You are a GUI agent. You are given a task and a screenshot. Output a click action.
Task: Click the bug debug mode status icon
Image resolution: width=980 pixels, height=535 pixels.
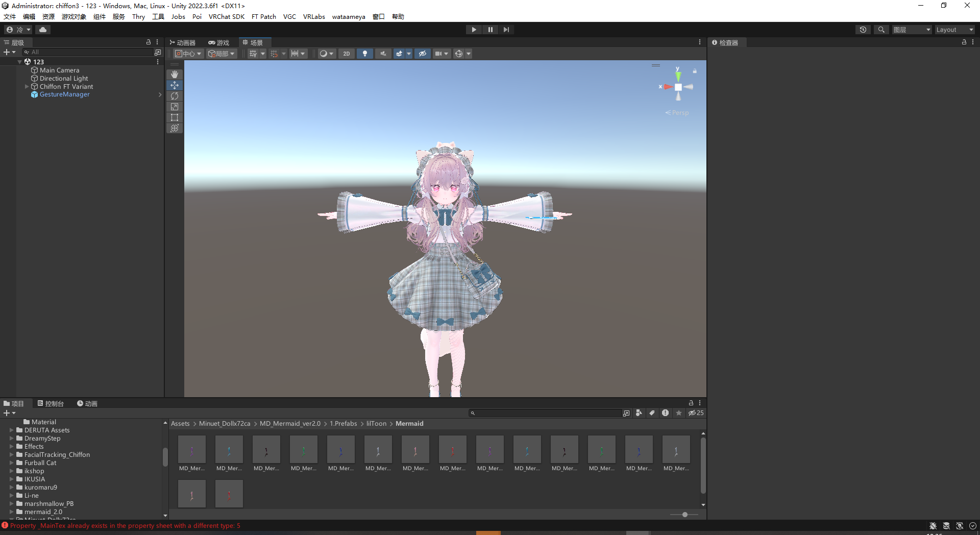933,526
